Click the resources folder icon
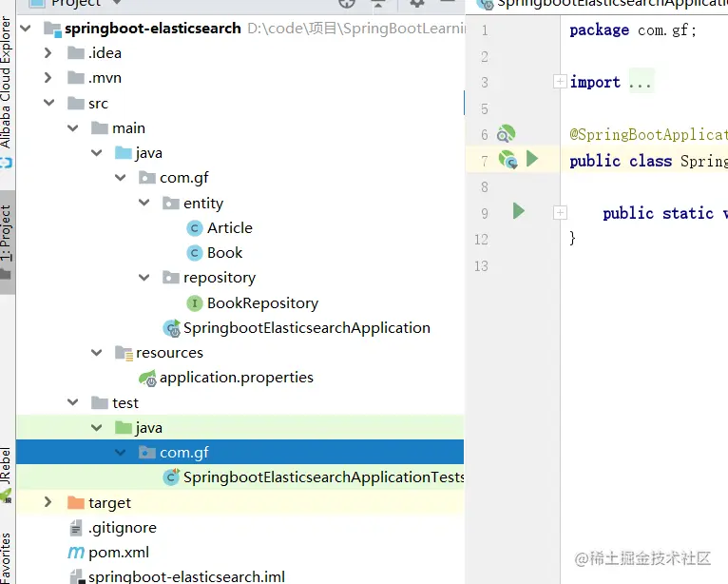728x584 pixels. (x=124, y=353)
